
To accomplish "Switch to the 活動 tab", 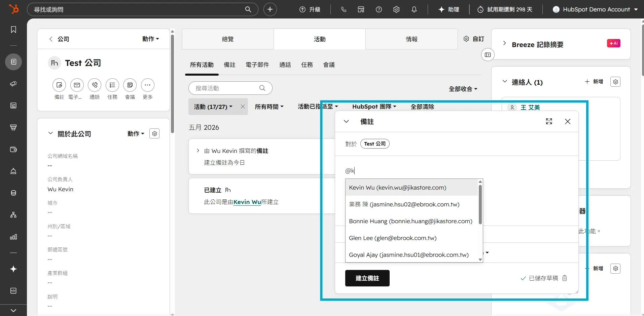I will 320,39.
